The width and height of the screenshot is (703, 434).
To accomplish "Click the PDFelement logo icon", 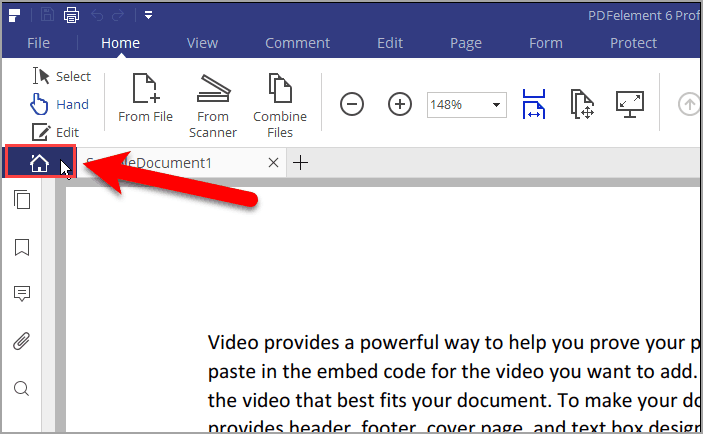I will (x=14, y=16).
